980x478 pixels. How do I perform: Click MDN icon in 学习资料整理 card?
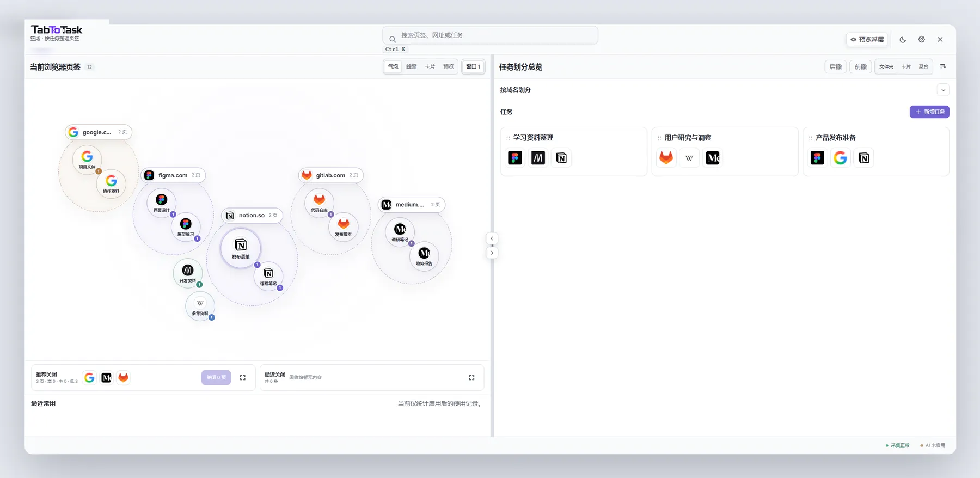(x=538, y=158)
